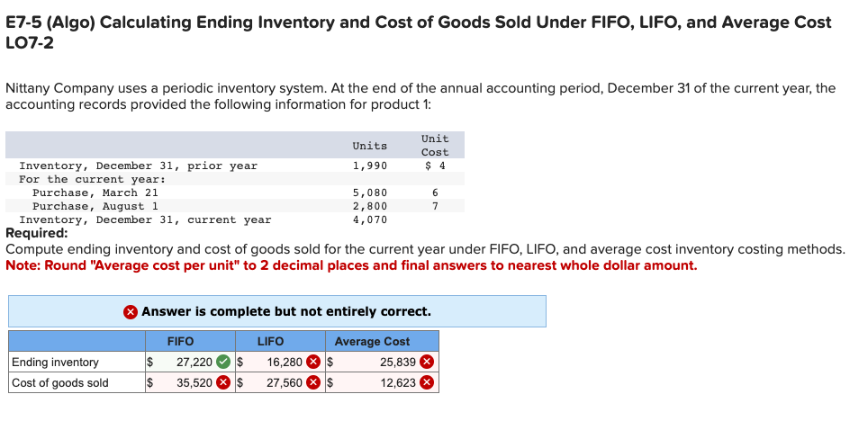Click the Purchase, March 21 row in data table
Viewport: 868px width, 439px height.
[x=235, y=193]
